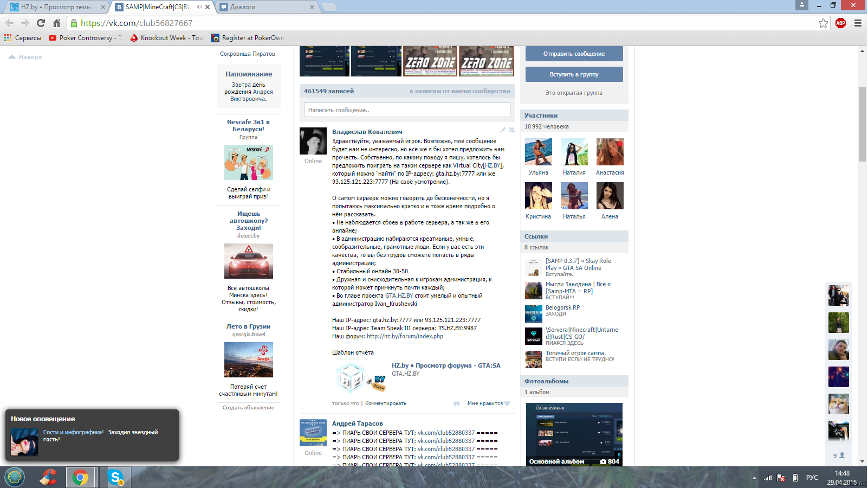Edit Владислав Ковалевич's post with pencil icon

click(503, 130)
